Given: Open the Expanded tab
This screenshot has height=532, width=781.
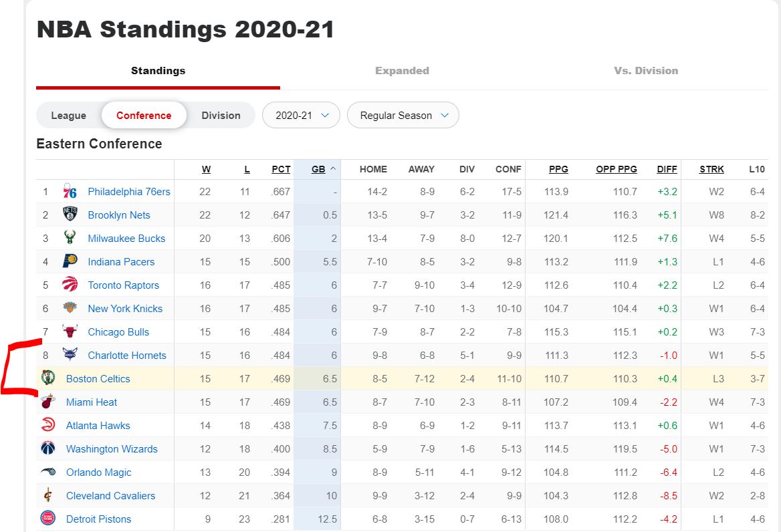Looking at the screenshot, I should click(x=402, y=71).
